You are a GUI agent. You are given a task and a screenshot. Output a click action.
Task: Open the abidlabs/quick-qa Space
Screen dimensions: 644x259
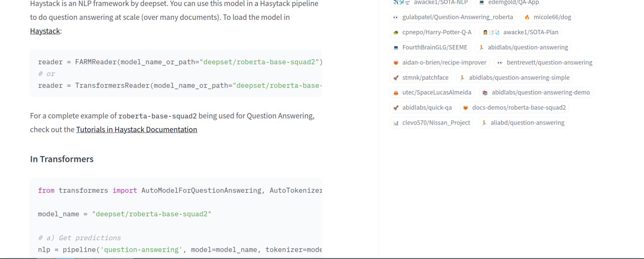point(422,107)
